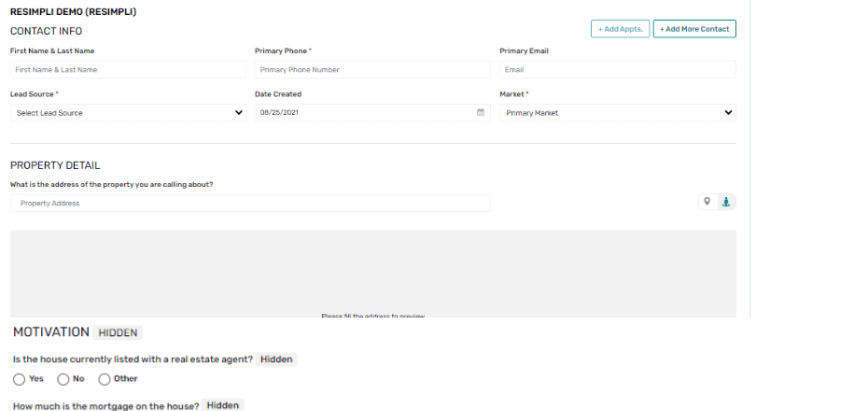The width and height of the screenshot is (868, 411).
Task: Click the HIDDEN badge next to MOTIVATION
Action: point(118,333)
